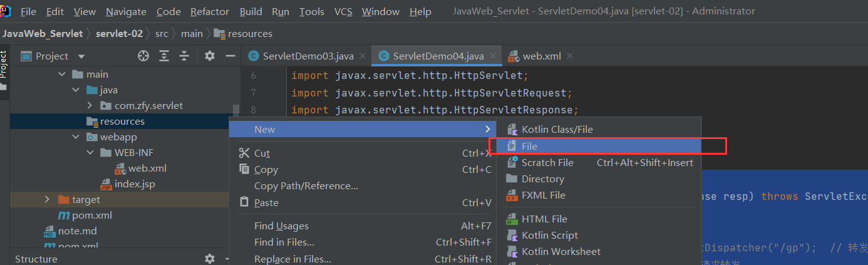Click the Cut scissors icon in context menu

244,153
